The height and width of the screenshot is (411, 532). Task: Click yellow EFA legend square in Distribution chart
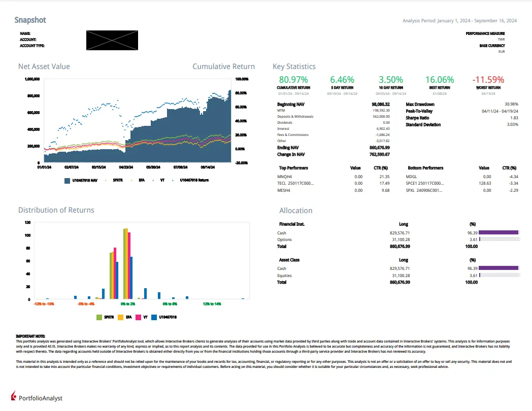pyautogui.click(x=121, y=317)
